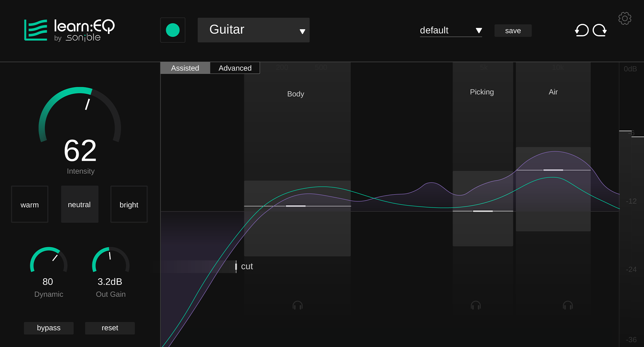Click the learn:EQ sonible logo
Screen dimensions: 644x347
pos(69,30)
